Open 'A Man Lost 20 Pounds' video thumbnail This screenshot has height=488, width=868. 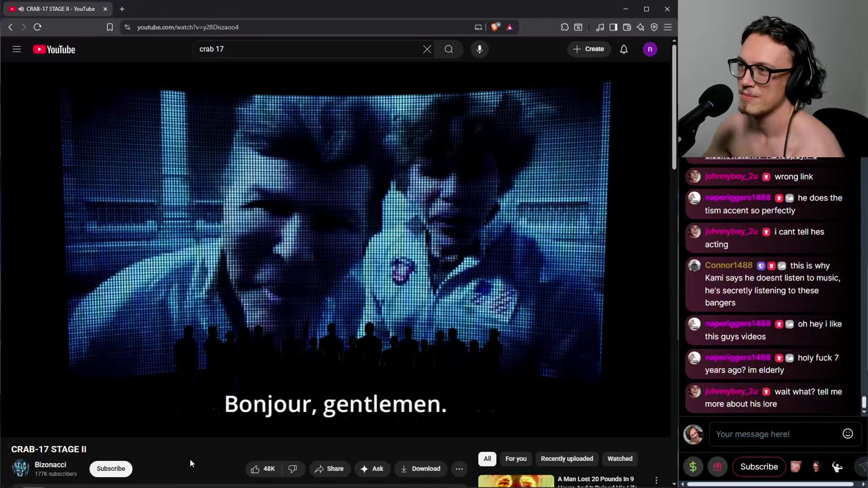516,481
